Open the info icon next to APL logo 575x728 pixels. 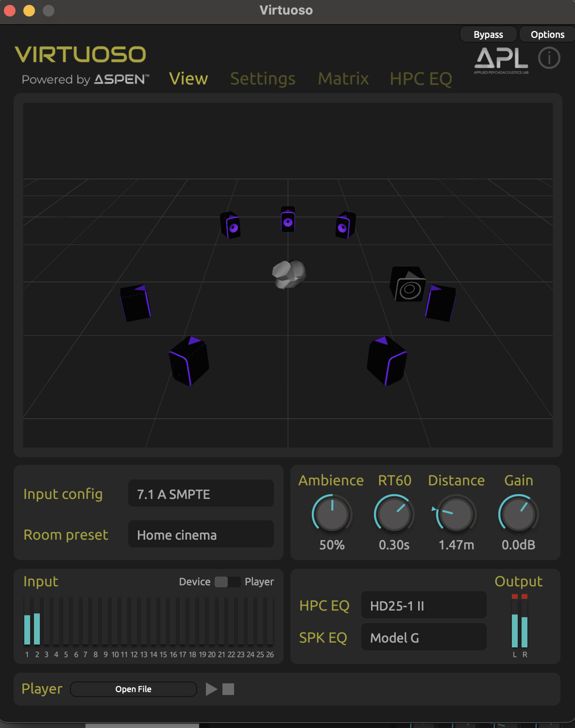[549, 58]
